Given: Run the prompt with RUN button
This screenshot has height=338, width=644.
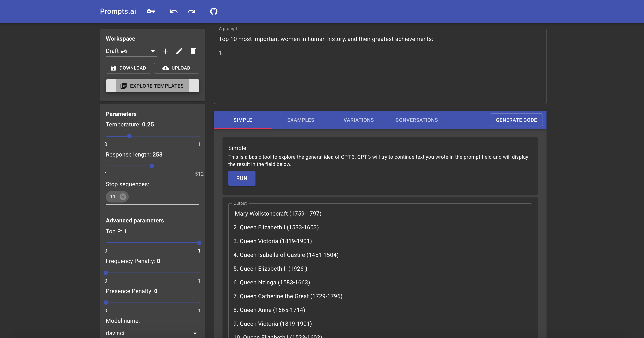Looking at the screenshot, I should 242,178.
